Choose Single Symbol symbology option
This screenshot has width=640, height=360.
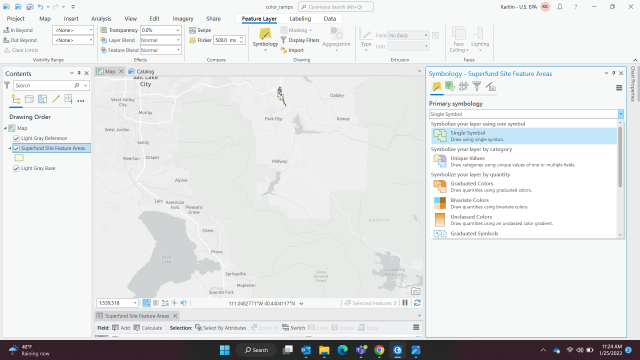coord(524,136)
